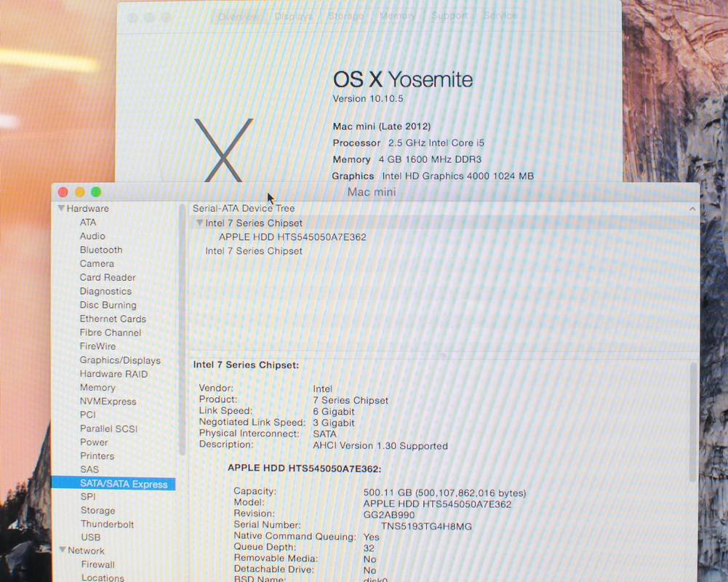Select SPI in the sidebar
Screen dimensions: 728x582
(88, 497)
